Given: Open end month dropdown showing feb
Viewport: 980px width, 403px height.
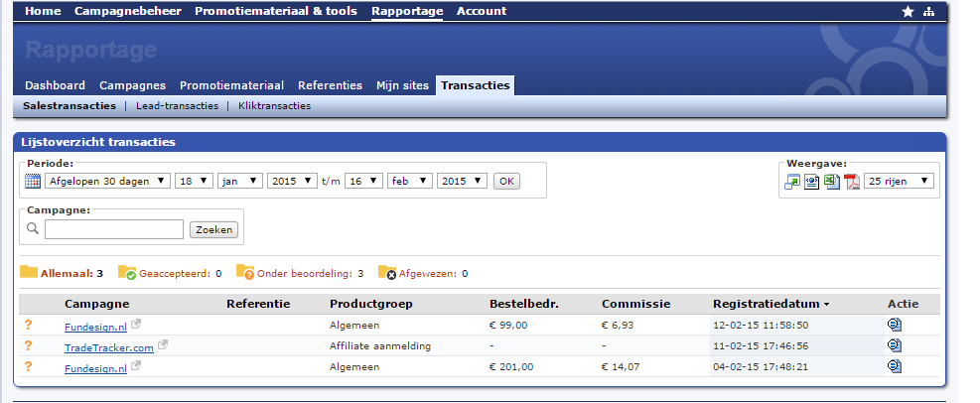Looking at the screenshot, I should (x=410, y=182).
